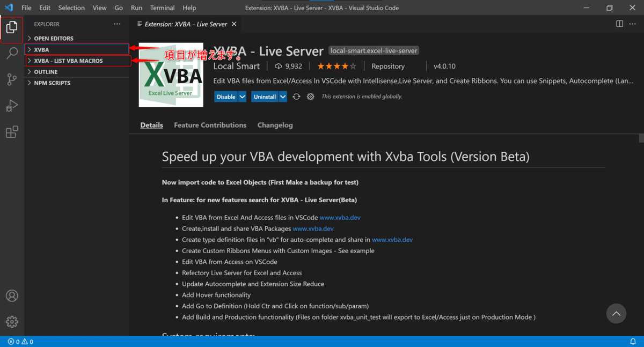Image resolution: width=644 pixels, height=347 pixels.
Task: Open the Explorer view in activity bar
Action: point(12,27)
